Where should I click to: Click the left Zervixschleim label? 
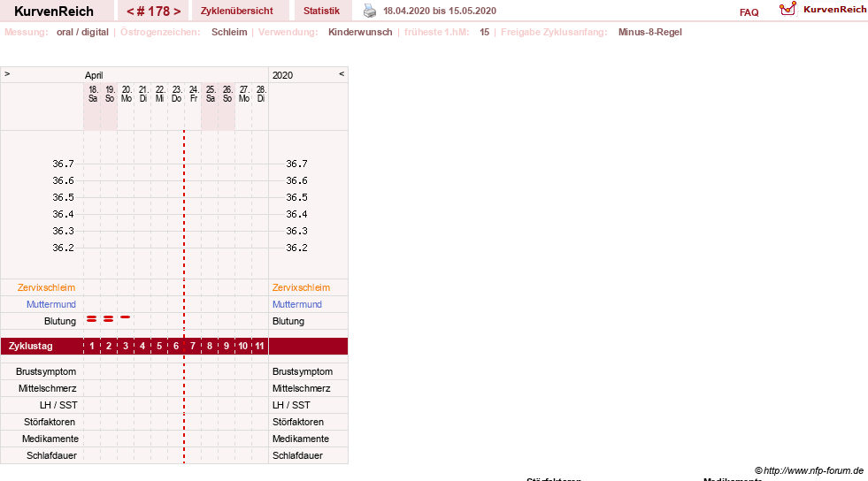coord(47,287)
